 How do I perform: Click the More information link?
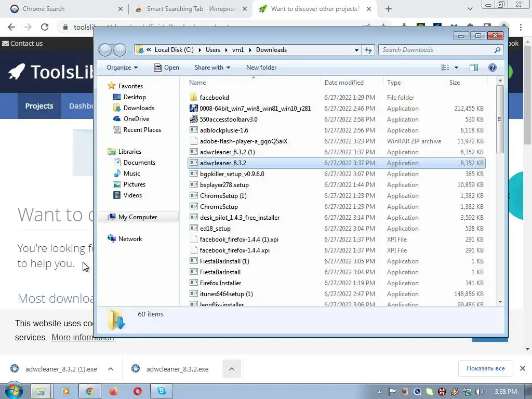[83, 337]
